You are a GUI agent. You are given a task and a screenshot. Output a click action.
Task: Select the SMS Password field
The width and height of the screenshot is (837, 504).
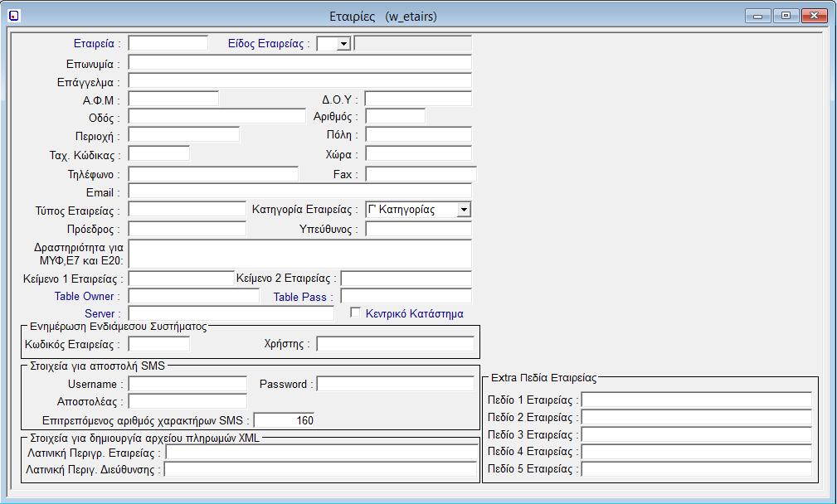(395, 384)
